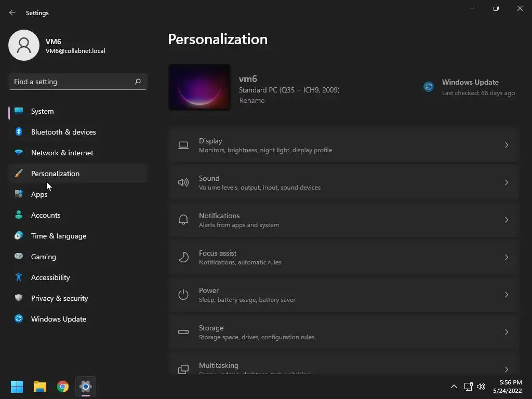The height and width of the screenshot is (399, 532).
Task: Open Privacy & security settings
Action: coord(78,298)
